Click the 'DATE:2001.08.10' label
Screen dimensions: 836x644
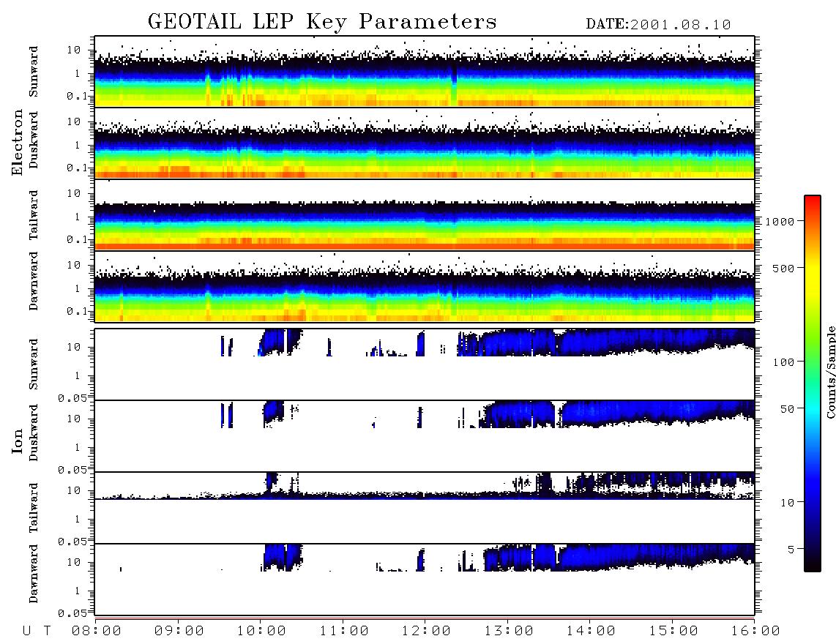[658, 24]
